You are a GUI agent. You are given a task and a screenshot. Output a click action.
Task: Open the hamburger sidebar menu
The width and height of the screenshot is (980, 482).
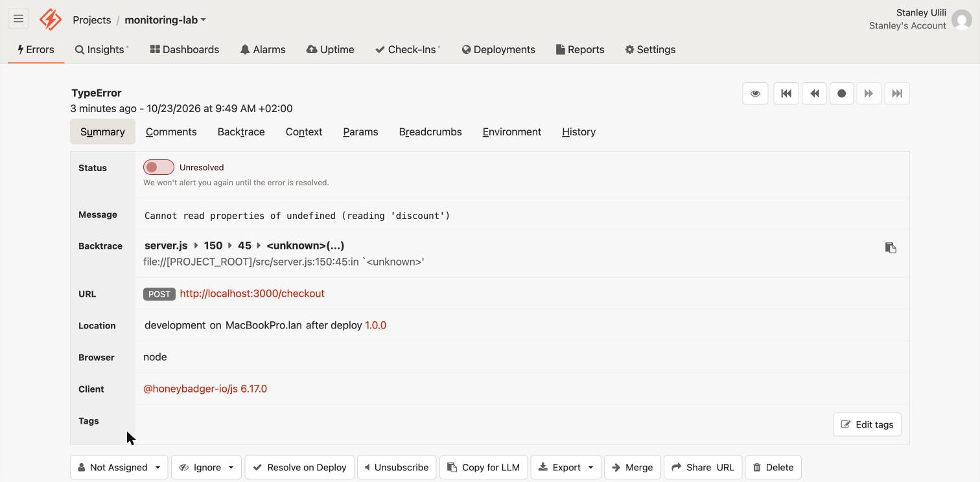(x=18, y=19)
